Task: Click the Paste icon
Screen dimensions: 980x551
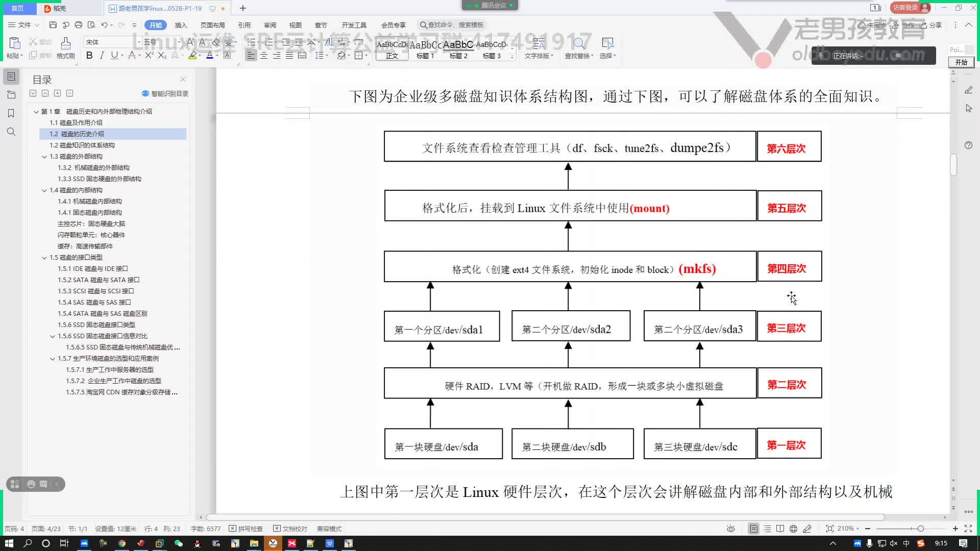Action: point(14,43)
